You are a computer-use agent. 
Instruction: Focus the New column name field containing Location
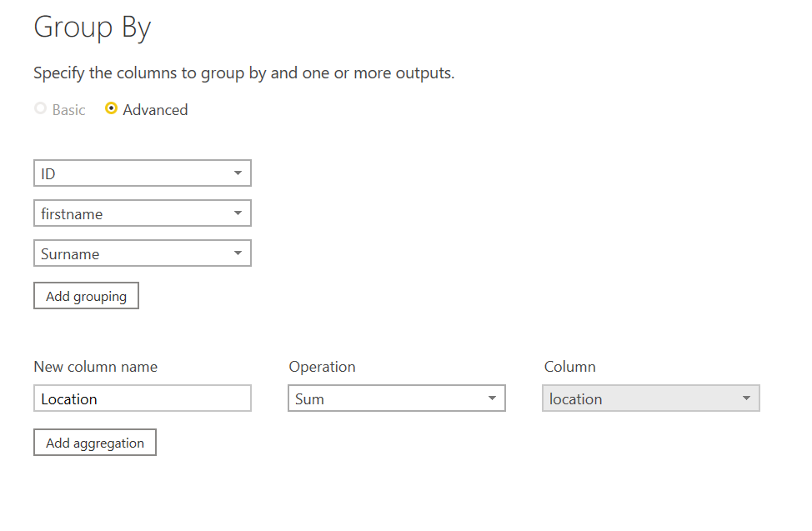pyautogui.click(x=143, y=398)
